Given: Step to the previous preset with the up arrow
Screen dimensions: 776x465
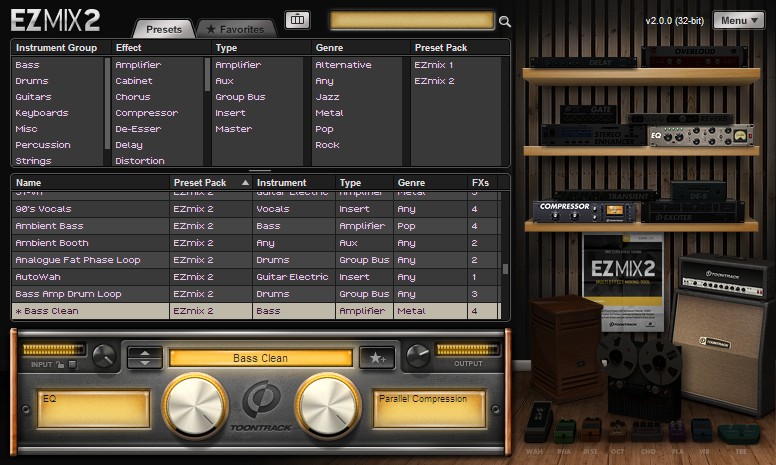Looking at the screenshot, I should tap(145, 353).
